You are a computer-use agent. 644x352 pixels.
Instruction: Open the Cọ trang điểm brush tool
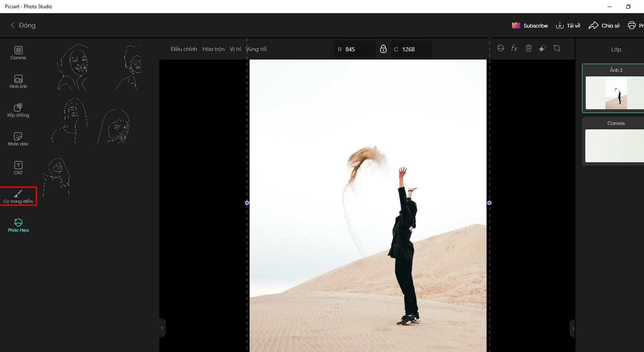pyautogui.click(x=18, y=196)
